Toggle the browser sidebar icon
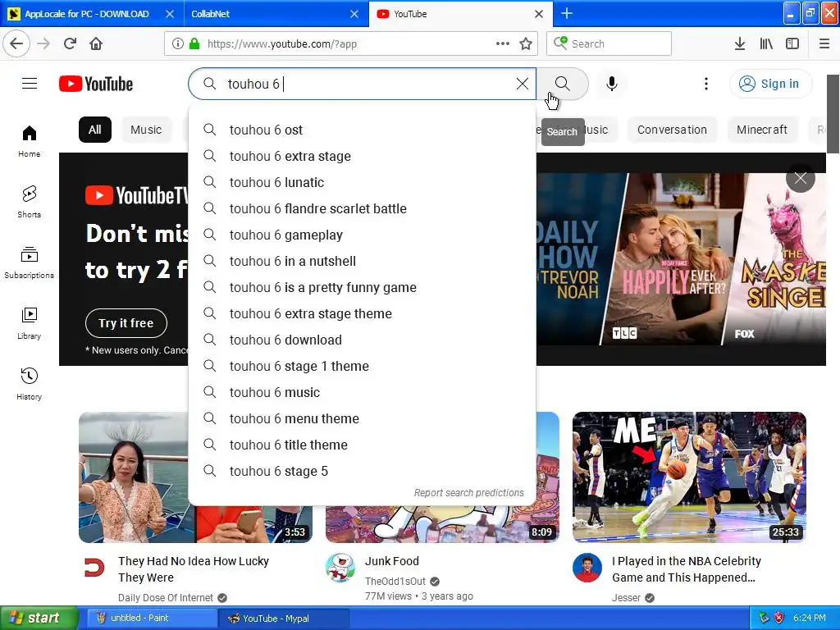The height and width of the screenshot is (630, 840). (x=792, y=43)
